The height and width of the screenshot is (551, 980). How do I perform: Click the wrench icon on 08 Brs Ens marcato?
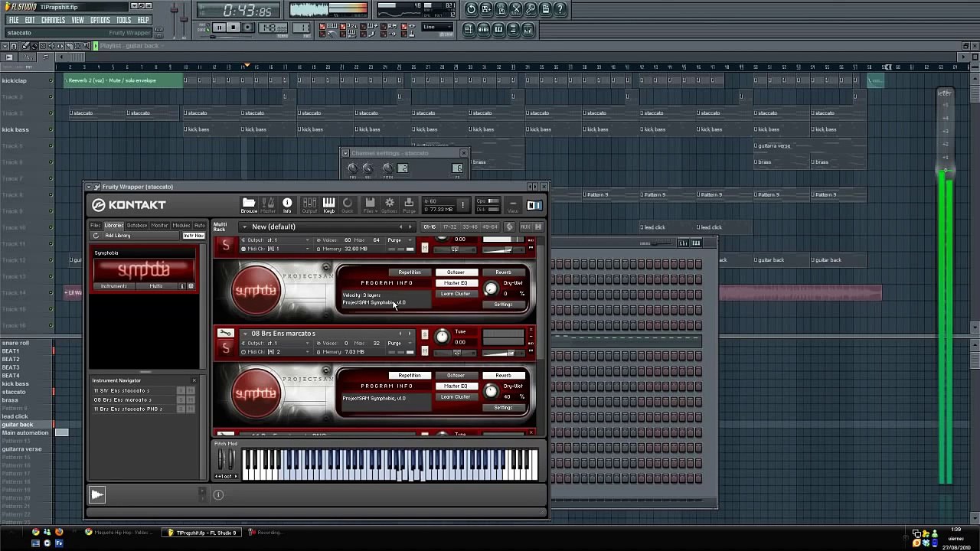[x=225, y=333]
